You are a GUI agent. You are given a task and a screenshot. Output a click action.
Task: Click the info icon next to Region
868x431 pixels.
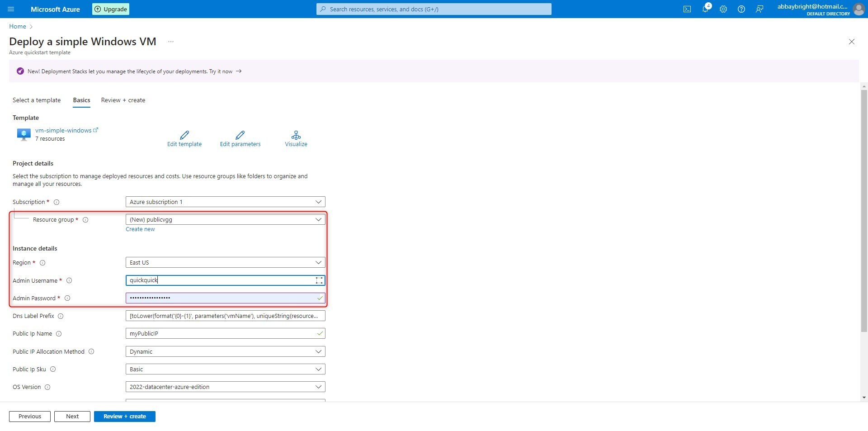pyautogui.click(x=42, y=263)
